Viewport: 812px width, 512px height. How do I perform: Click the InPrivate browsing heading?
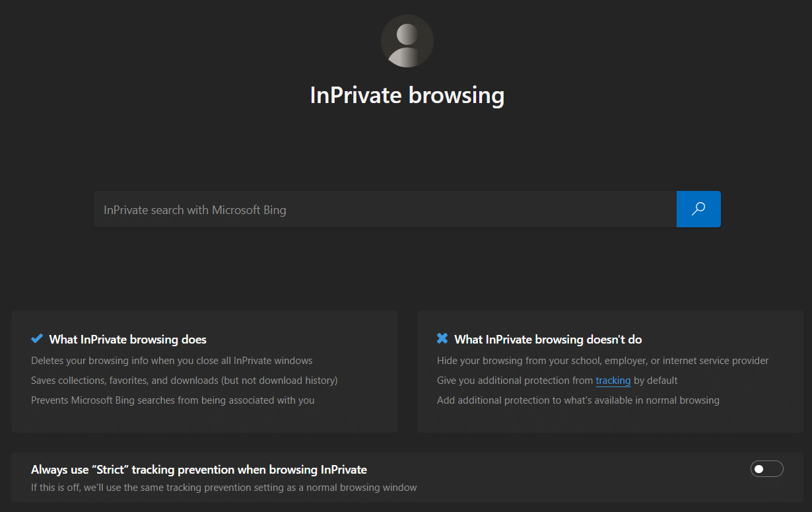(x=407, y=95)
